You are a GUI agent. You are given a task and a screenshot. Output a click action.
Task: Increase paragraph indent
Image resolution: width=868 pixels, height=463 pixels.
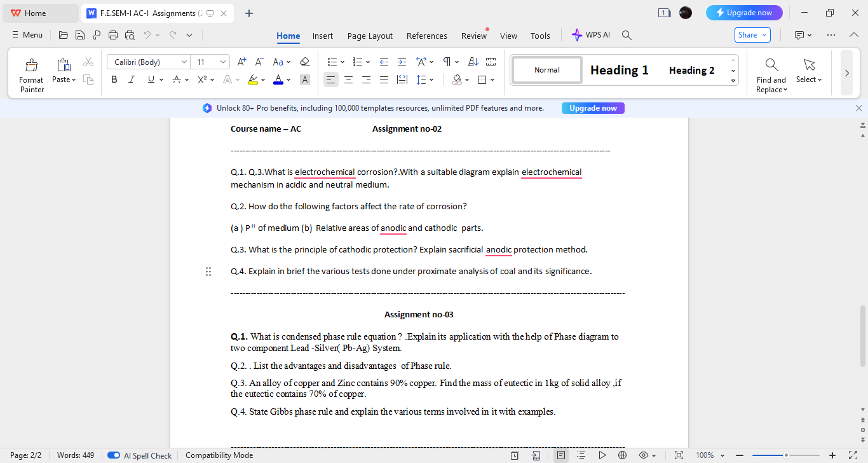pyautogui.click(x=402, y=62)
